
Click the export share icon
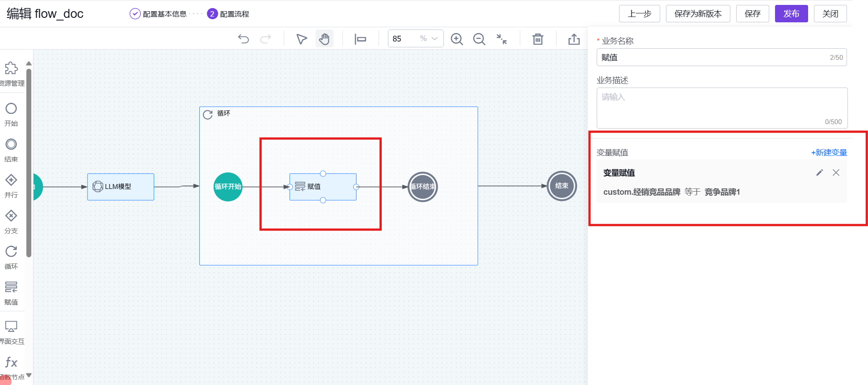coord(574,39)
